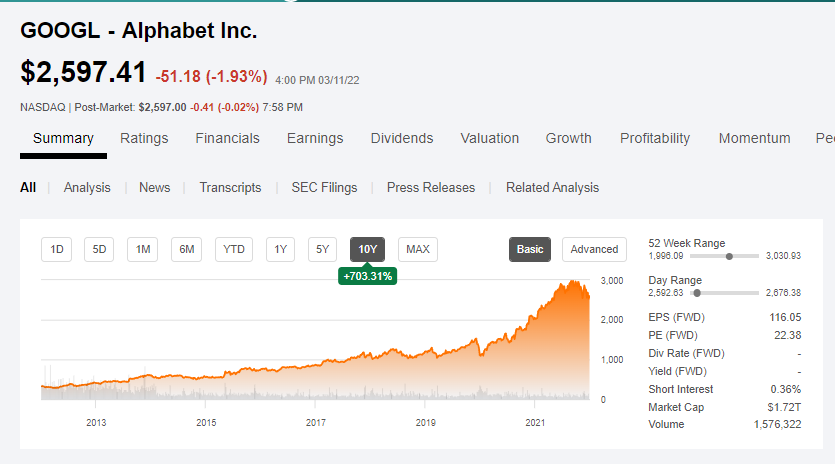Screen dimensions: 835x464
Task: Click the PE (FWD) value 22.38
Action: (x=788, y=336)
